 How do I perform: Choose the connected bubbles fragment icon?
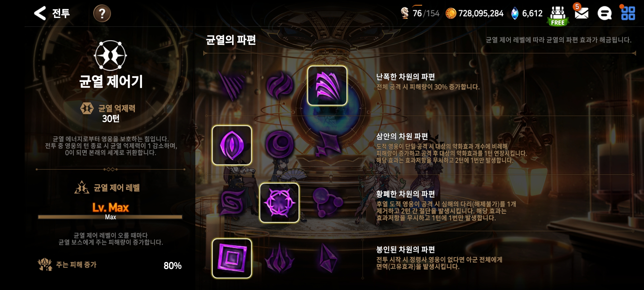(327, 203)
